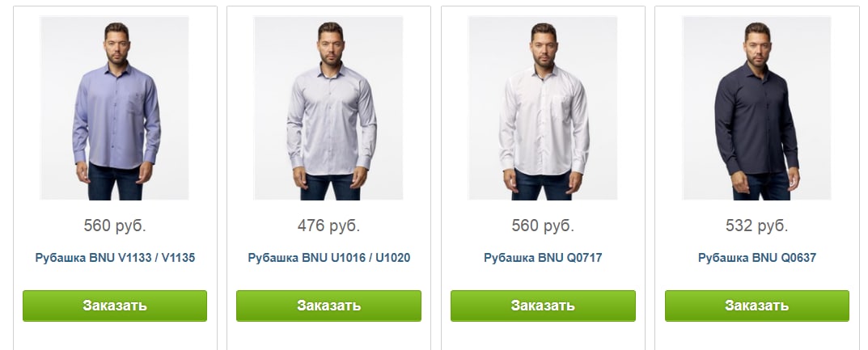The height and width of the screenshot is (350, 868).
Task: Click the jeans in the white shirt photo
Action: point(541,187)
